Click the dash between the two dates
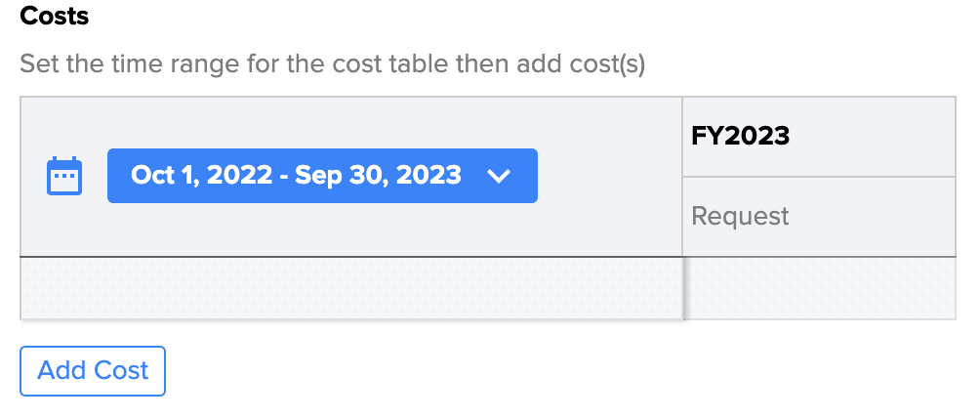The width and height of the screenshot is (980, 418). point(283,177)
